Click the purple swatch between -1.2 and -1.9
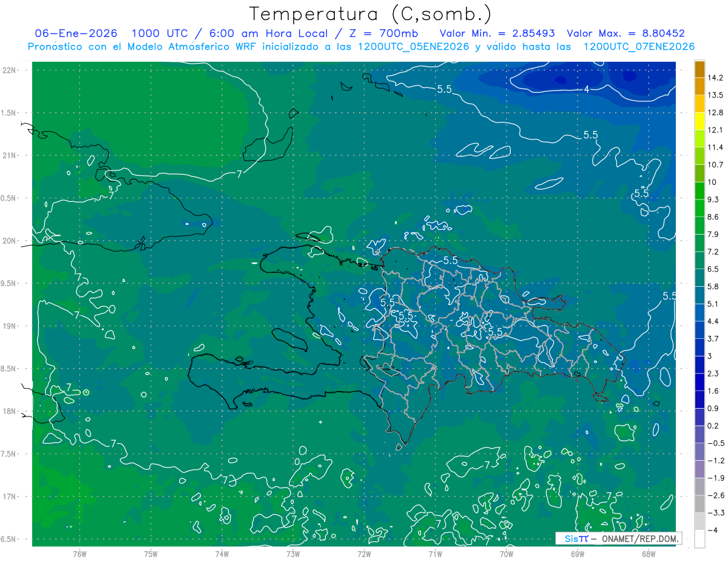The height and width of the screenshot is (562, 728). click(x=699, y=469)
